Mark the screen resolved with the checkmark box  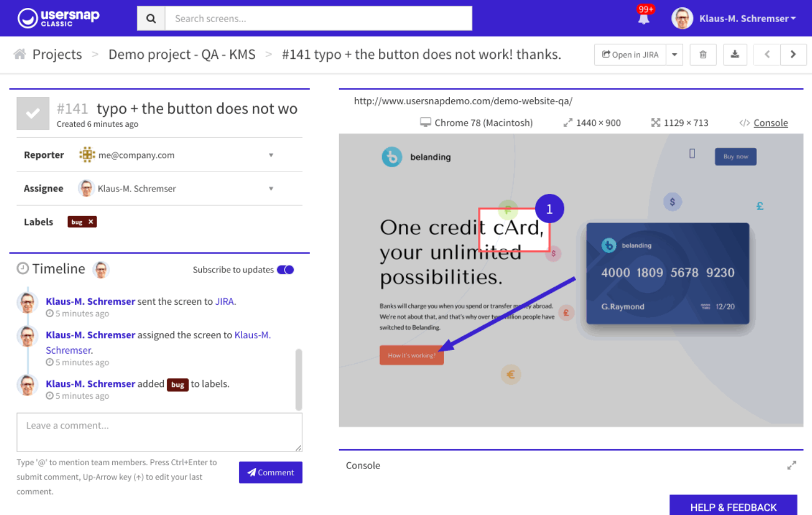(x=32, y=113)
